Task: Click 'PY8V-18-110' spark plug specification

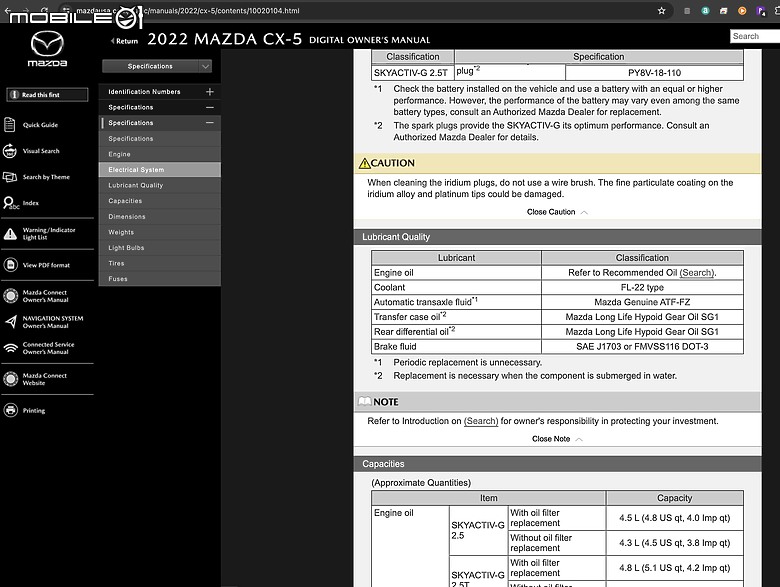Action: coord(654,73)
